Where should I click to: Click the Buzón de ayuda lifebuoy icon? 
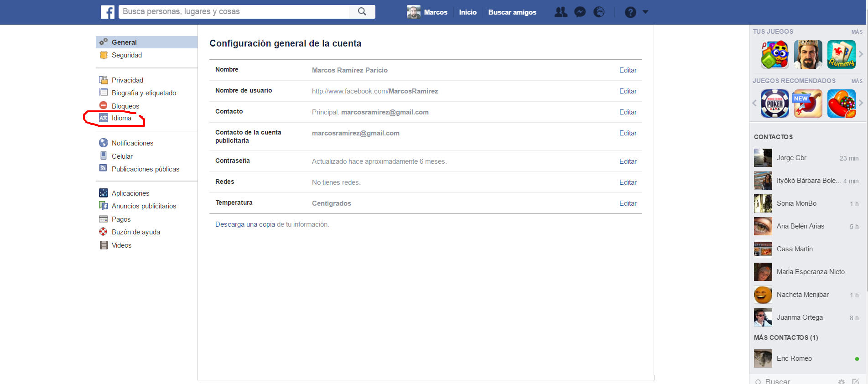(104, 232)
